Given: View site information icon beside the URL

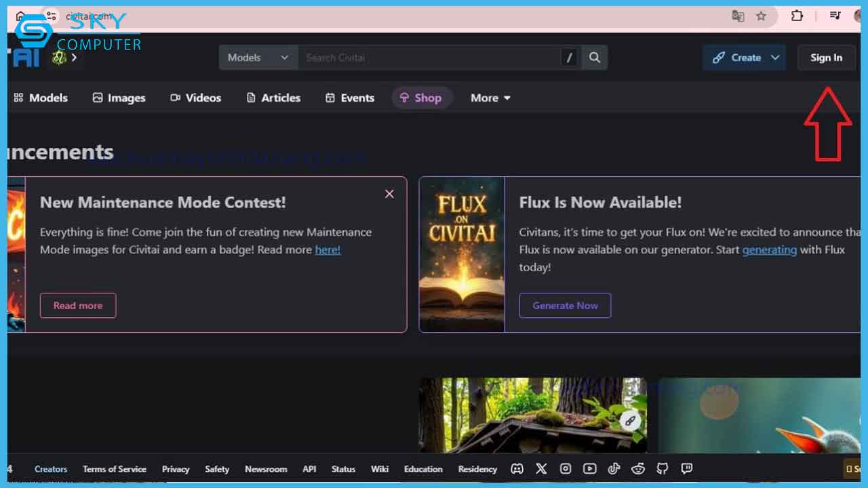Looking at the screenshot, I should coord(51,16).
